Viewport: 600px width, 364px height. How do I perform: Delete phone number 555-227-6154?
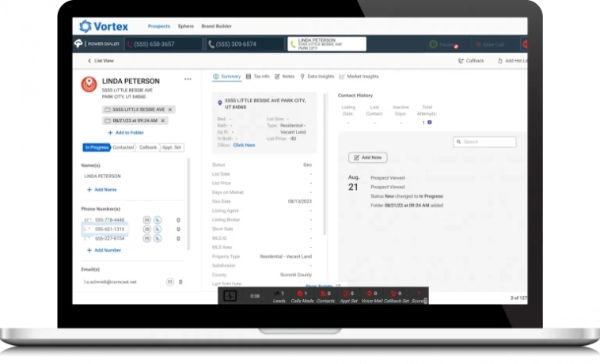(178, 238)
